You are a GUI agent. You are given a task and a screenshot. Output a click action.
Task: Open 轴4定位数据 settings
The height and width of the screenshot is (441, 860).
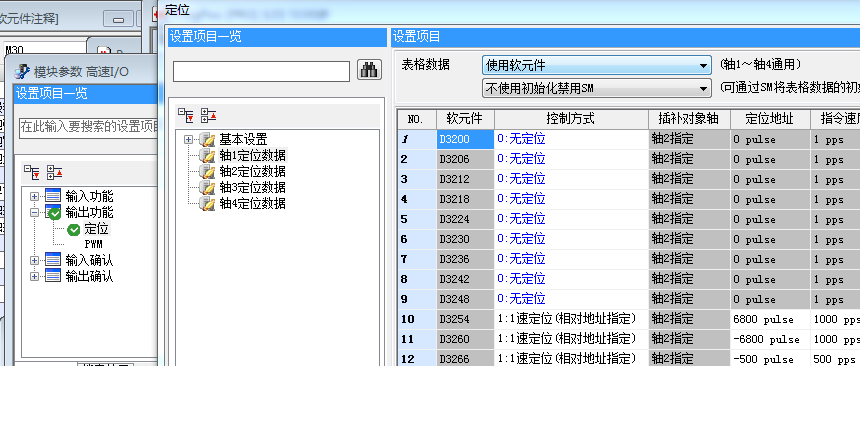click(x=252, y=203)
